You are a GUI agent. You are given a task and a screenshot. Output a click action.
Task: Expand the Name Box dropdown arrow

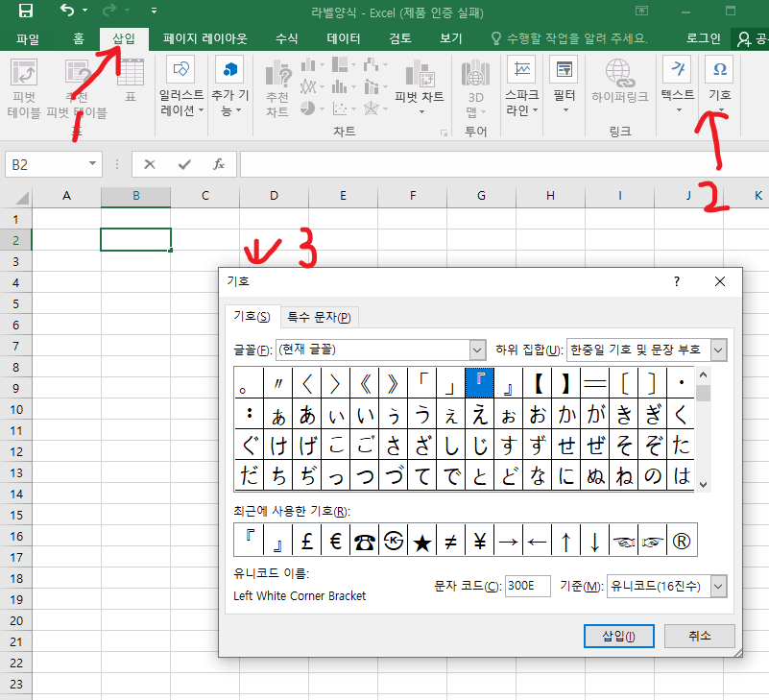92,164
